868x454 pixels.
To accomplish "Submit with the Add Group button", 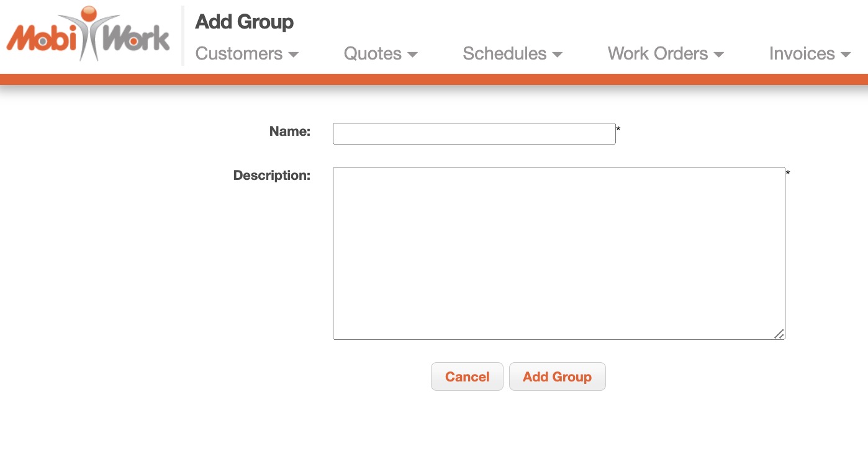I will point(557,376).
